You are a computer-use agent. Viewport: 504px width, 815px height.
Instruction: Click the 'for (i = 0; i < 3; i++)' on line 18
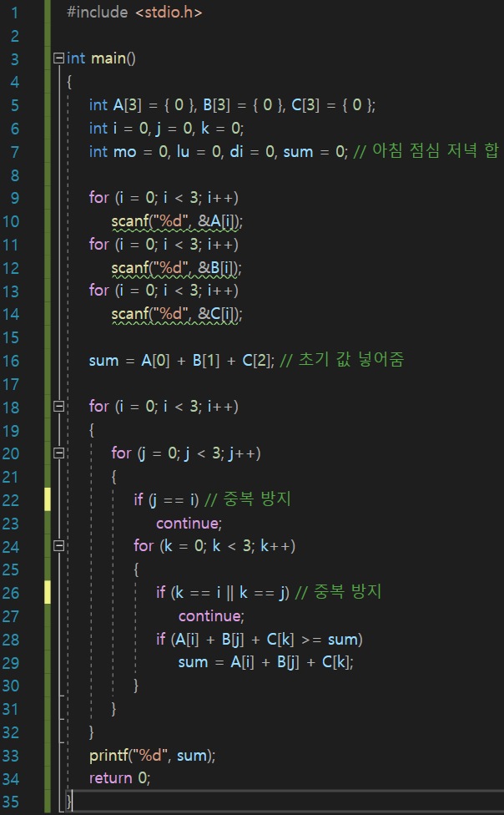coord(164,407)
